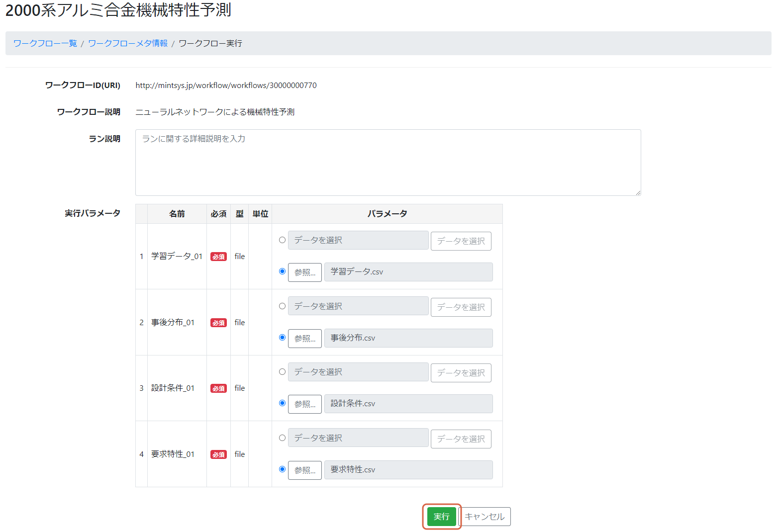This screenshot has width=778, height=532.
Task: Click 参照 browse button for 要求特性_01
Action: coord(305,470)
